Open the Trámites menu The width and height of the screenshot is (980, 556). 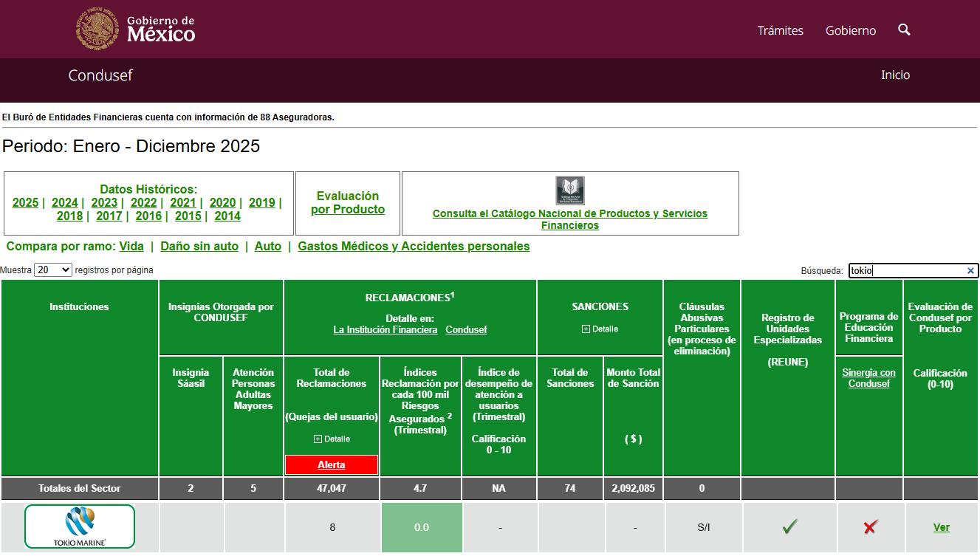pyautogui.click(x=780, y=30)
